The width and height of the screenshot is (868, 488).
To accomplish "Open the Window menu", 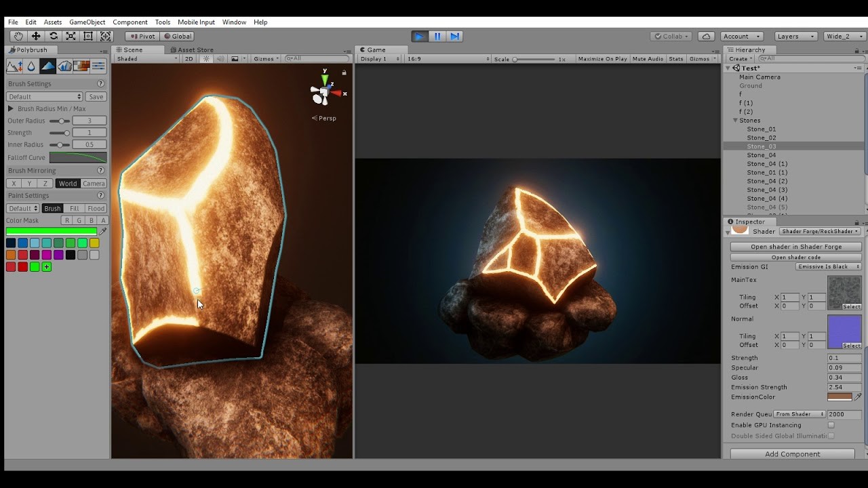I will point(234,22).
